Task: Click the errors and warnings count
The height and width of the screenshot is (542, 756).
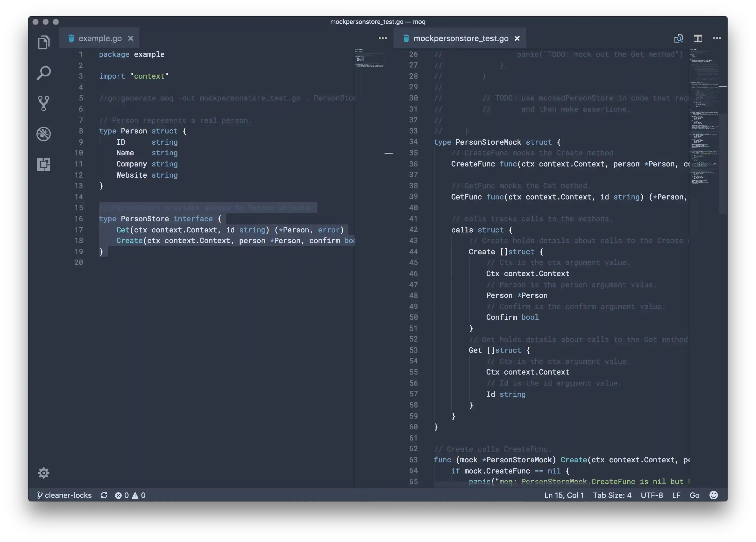Action: click(130, 495)
